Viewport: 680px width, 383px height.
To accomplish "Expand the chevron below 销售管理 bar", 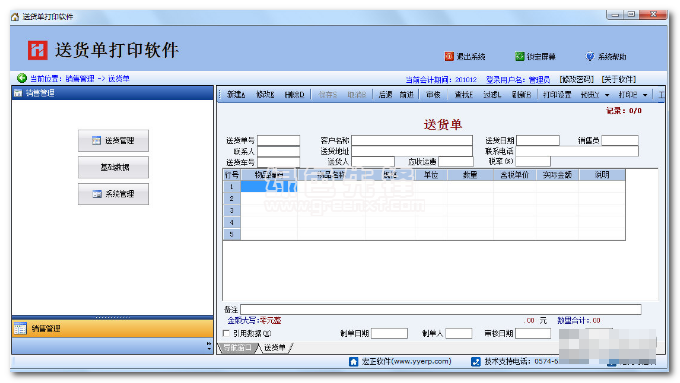I will click(209, 346).
